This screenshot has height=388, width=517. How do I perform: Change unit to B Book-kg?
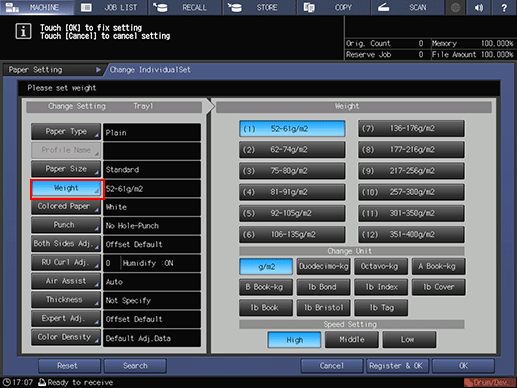pos(266,287)
